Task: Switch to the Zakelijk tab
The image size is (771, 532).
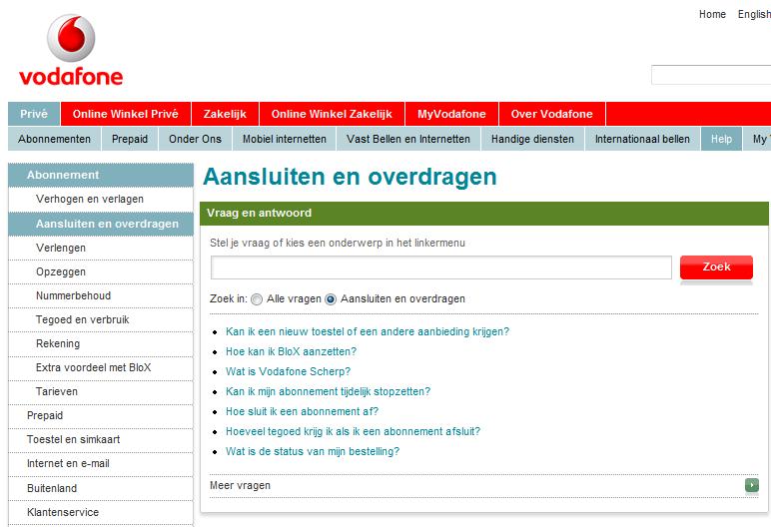Action: pos(225,114)
